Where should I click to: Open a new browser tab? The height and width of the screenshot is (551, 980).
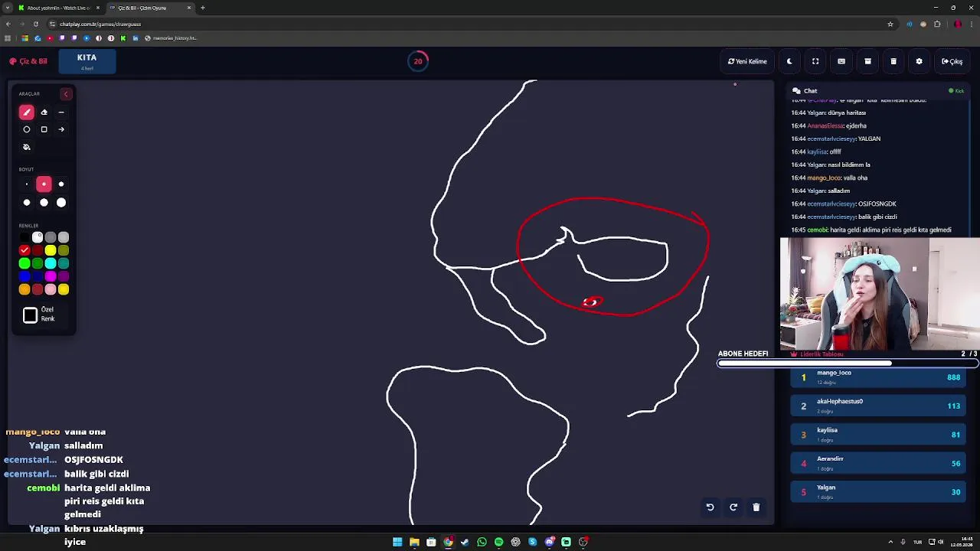203,8
